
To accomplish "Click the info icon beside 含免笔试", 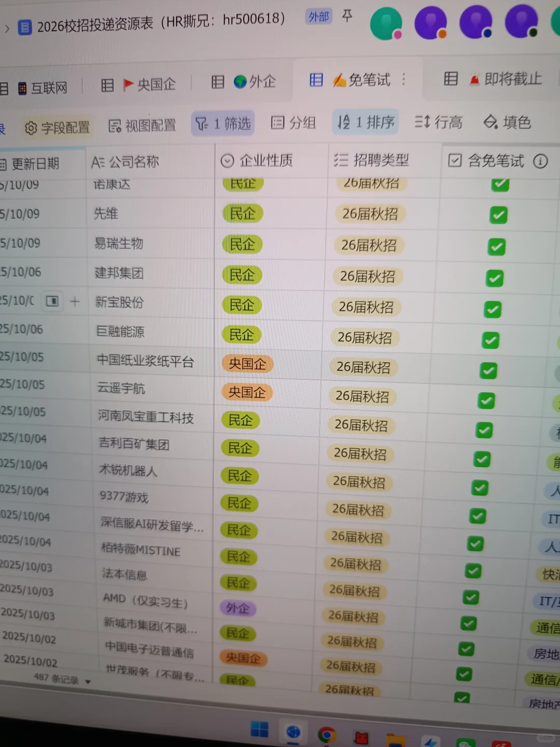I will [540, 161].
